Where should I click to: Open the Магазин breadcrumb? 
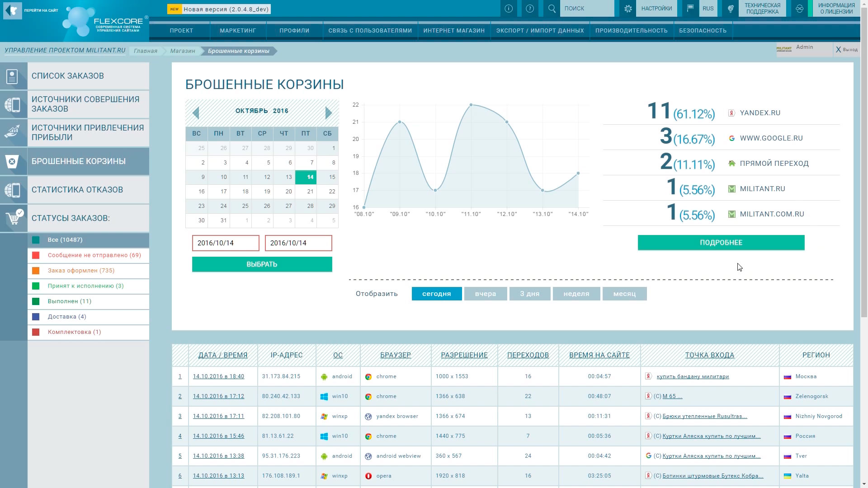coord(183,51)
